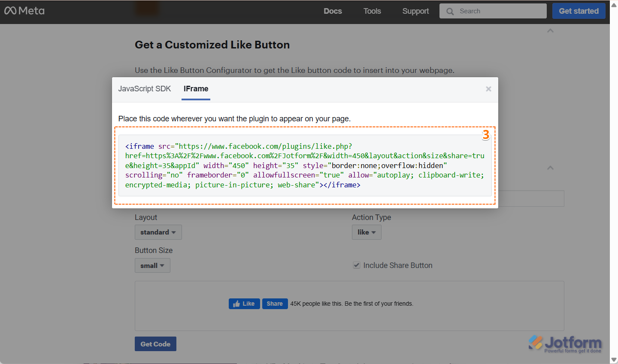Open the Layout standard dropdown
Viewport: 618px width, 364px height.
pyautogui.click(x=158, y=232)
